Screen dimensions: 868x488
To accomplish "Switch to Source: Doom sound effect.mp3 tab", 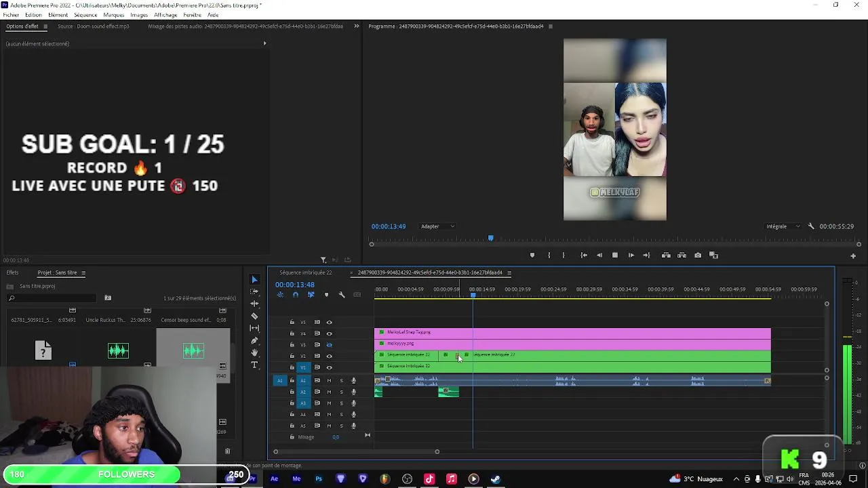I will (x=94, y=26).
